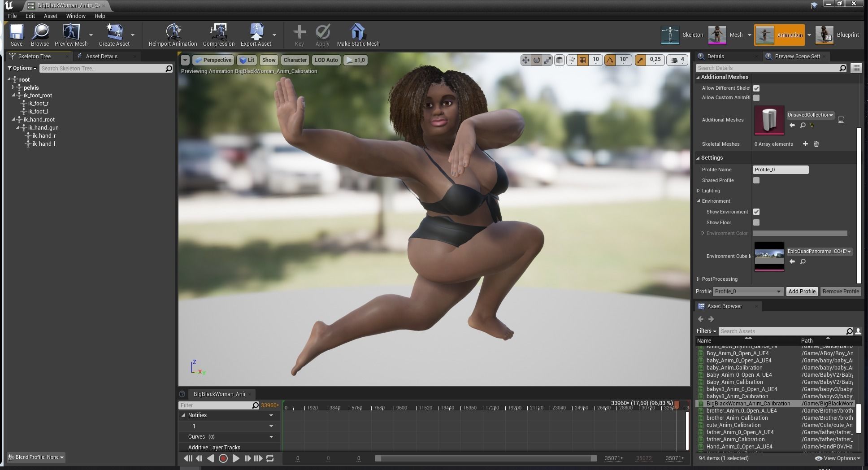868x470 pixels.
Task: Open the Asset menu
Action: coord(50,16)
